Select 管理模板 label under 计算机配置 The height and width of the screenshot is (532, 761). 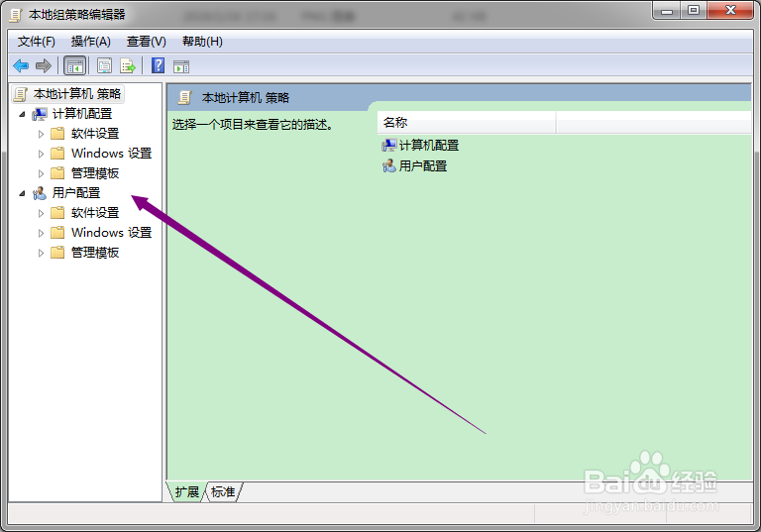[95, 173]
